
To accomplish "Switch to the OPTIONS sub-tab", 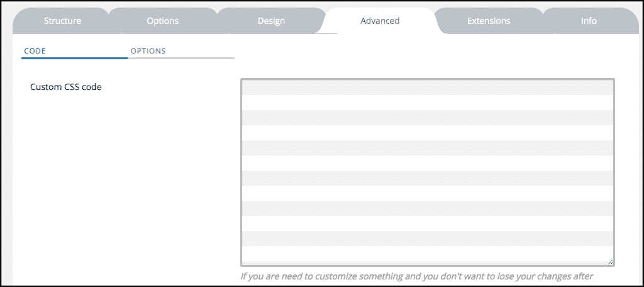I will [148, 51].
